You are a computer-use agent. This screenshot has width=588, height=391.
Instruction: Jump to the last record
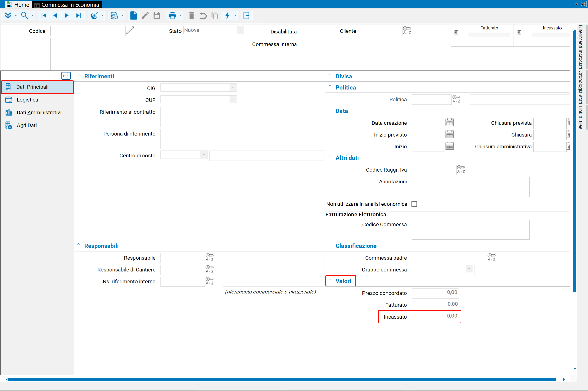[79, 15]
